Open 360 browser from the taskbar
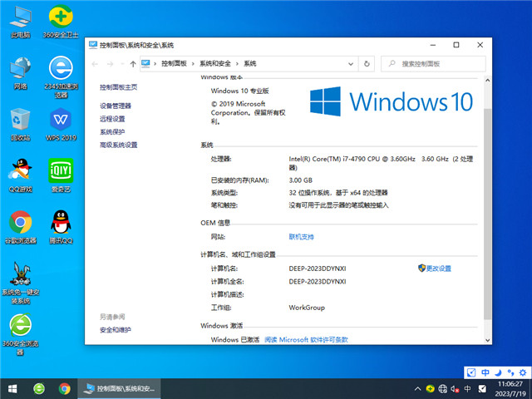 tap(39, 388)
